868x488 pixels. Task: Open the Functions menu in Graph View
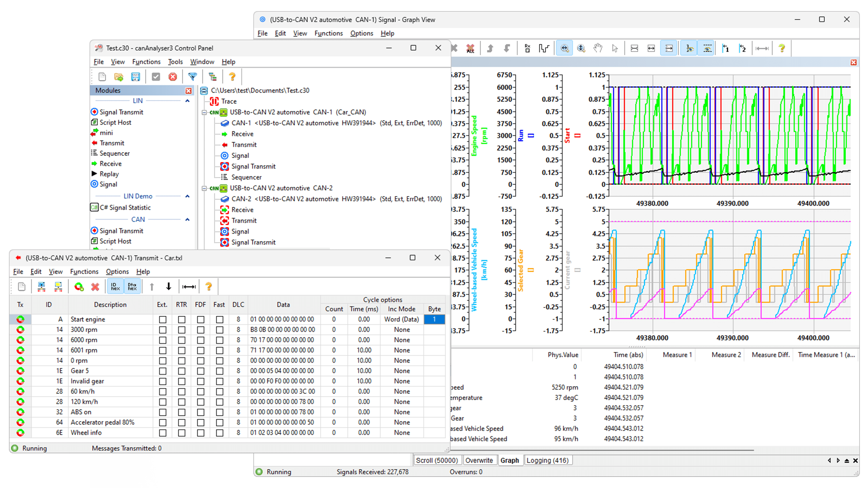click(x=328, y=33)
